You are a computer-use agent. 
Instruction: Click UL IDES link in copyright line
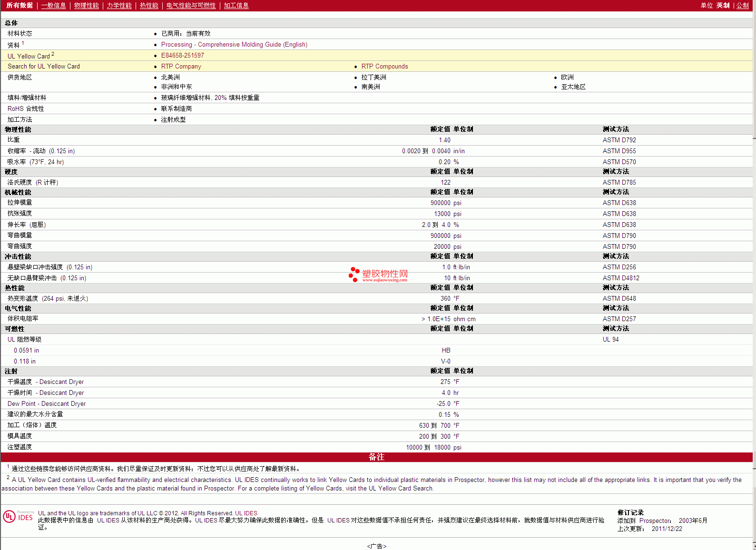pos(246,513)
